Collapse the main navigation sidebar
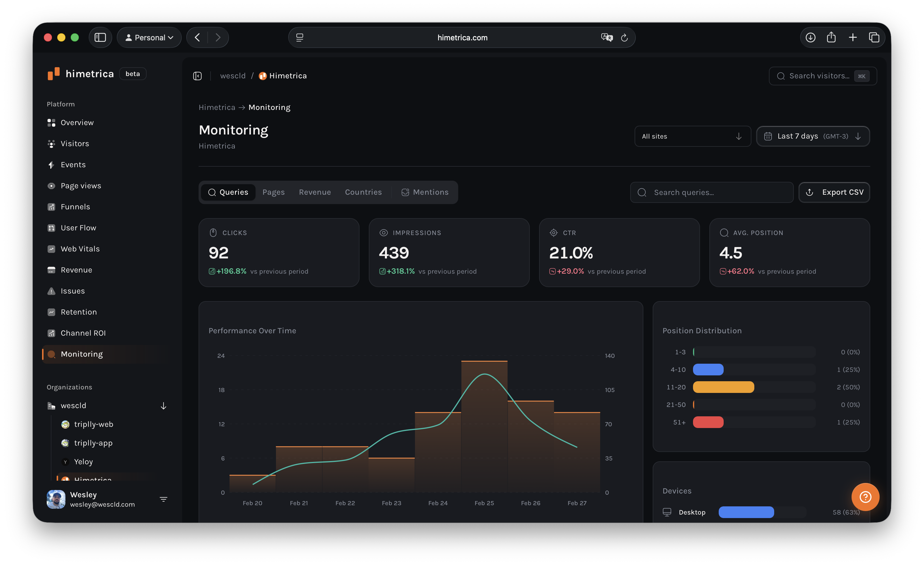This screenshot has width=924, height=566. tap(197, 75)
